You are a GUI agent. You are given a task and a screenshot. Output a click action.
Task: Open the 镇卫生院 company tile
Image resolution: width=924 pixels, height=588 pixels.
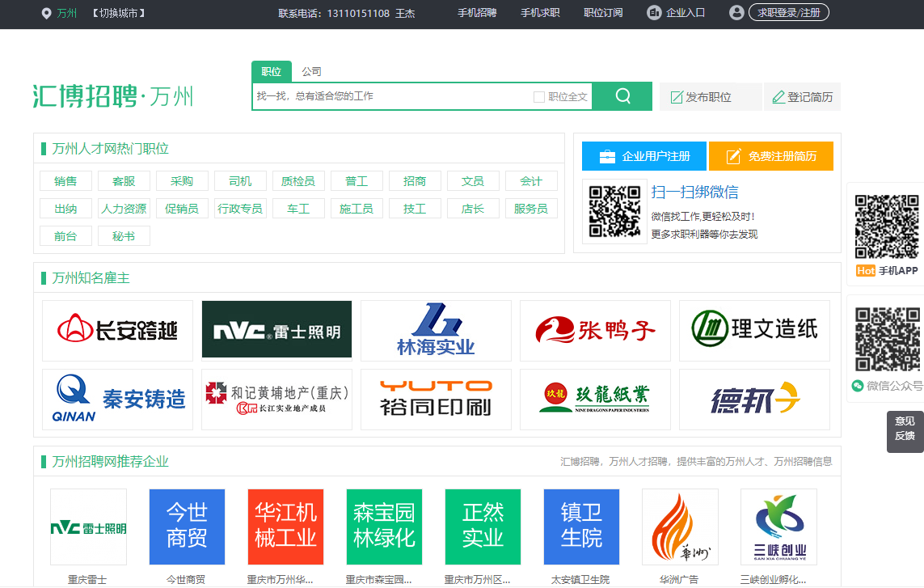click(581, 527)
